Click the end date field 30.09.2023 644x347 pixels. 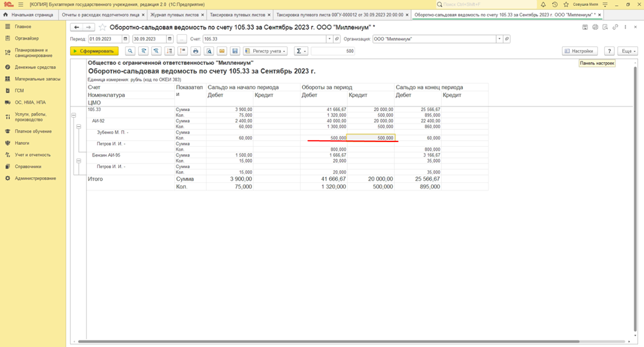pyautogui.click(x=149, y=39)
